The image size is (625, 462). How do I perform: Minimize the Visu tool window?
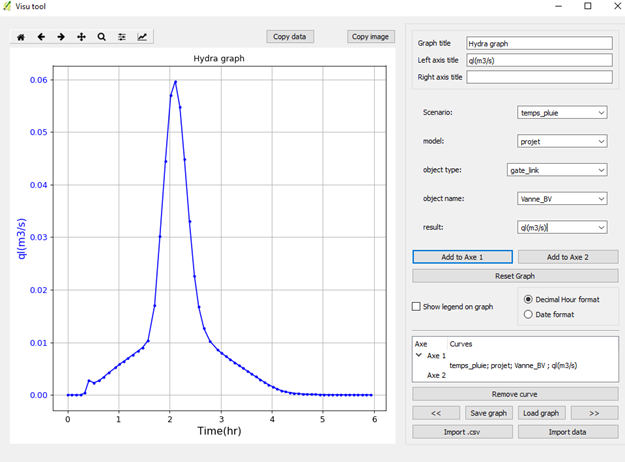(558, 6)
